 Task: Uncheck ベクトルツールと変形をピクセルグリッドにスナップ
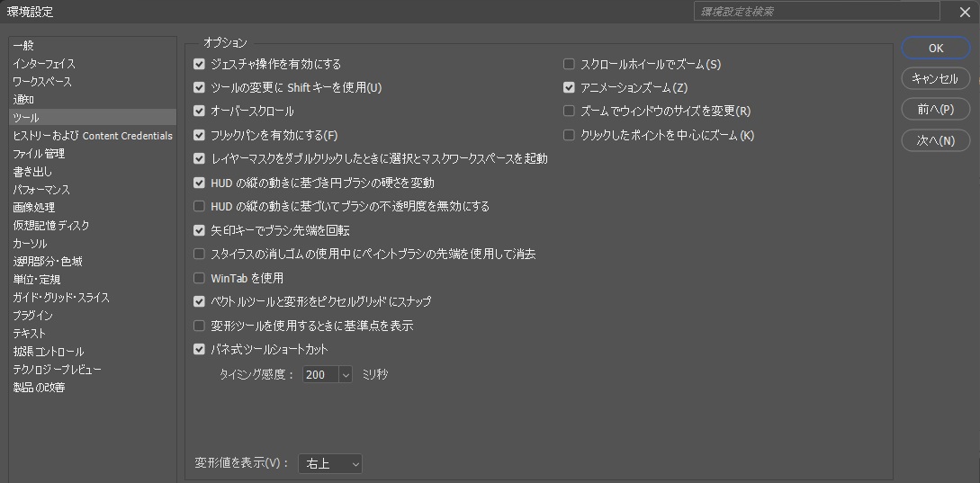coord(200,301)
